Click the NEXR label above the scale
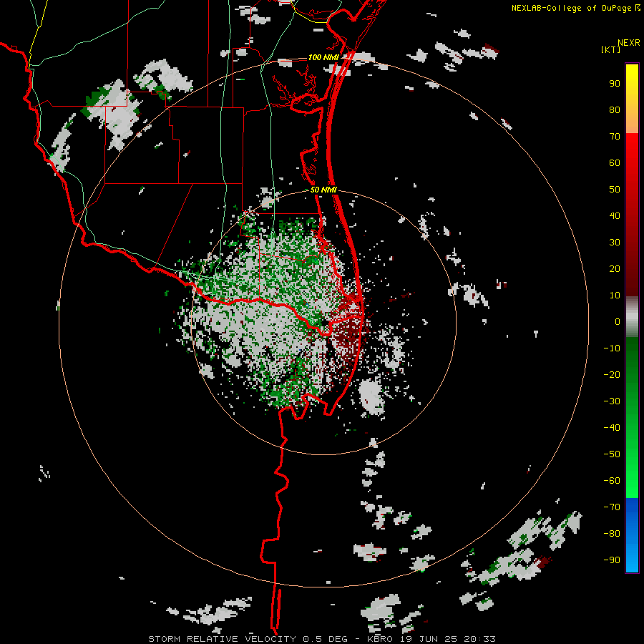 tap(628, 43)
